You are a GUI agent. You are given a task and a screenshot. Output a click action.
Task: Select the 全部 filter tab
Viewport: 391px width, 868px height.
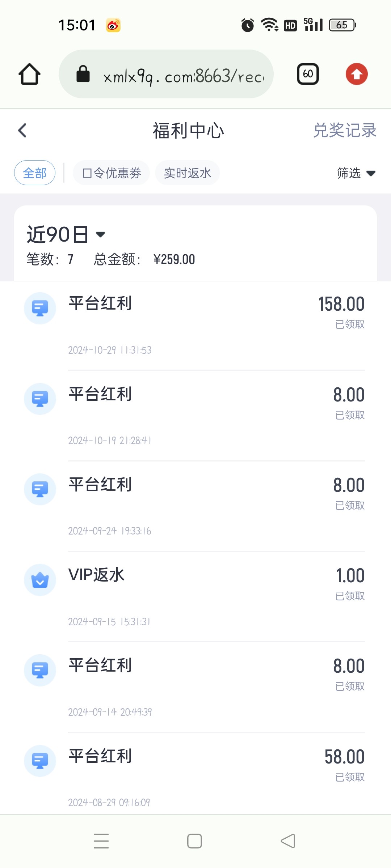[x=35, y=173]
